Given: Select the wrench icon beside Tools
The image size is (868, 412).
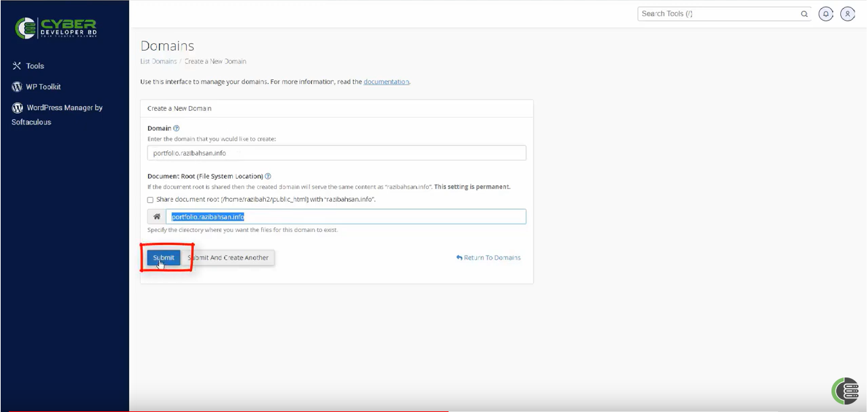Looking at the screenshot, I should [16, 66].
